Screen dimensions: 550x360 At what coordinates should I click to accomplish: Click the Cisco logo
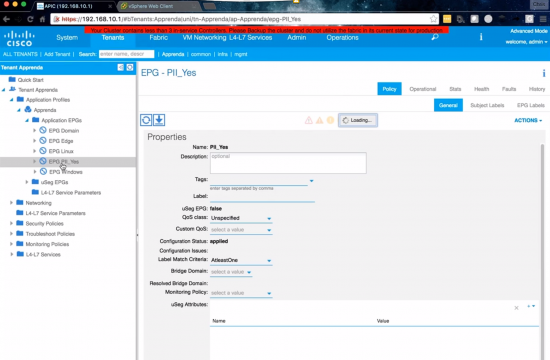(19, 38)
